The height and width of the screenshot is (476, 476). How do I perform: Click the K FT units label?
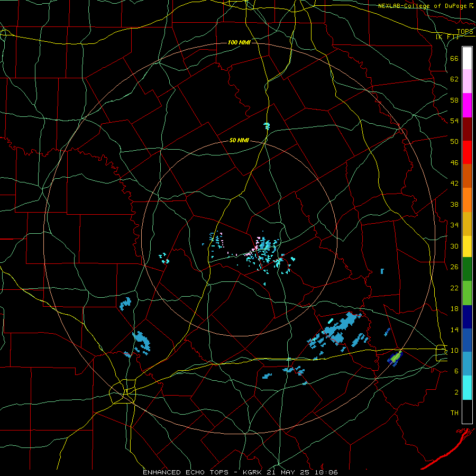pos(447,37)
